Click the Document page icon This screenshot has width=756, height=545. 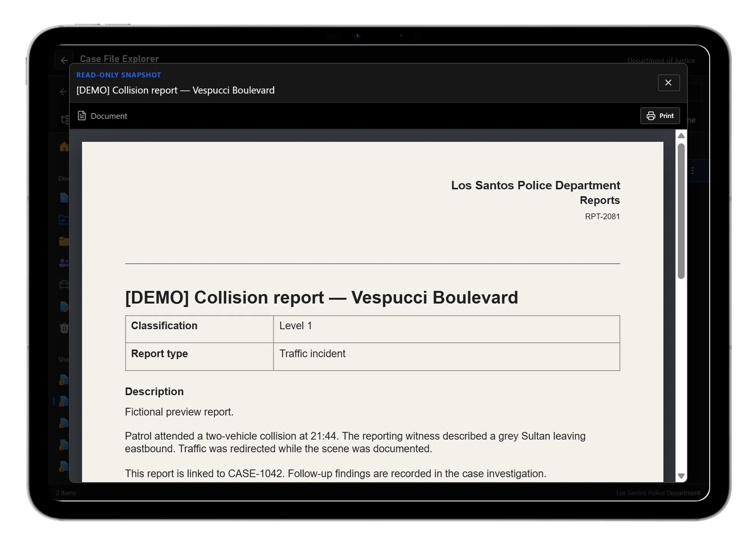pos(82,116)
